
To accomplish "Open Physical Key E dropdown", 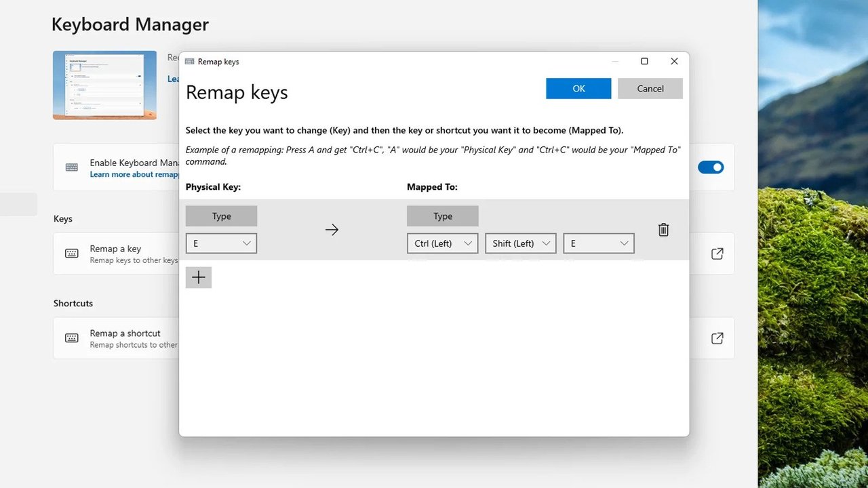I will point(221,243).
